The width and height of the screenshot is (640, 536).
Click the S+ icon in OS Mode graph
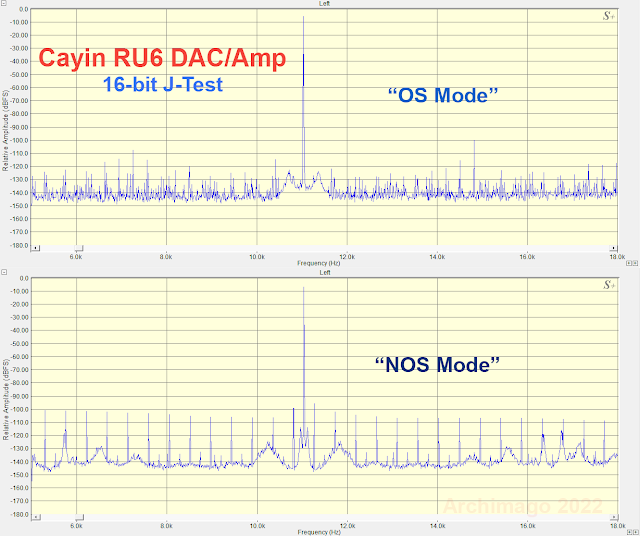609,16
